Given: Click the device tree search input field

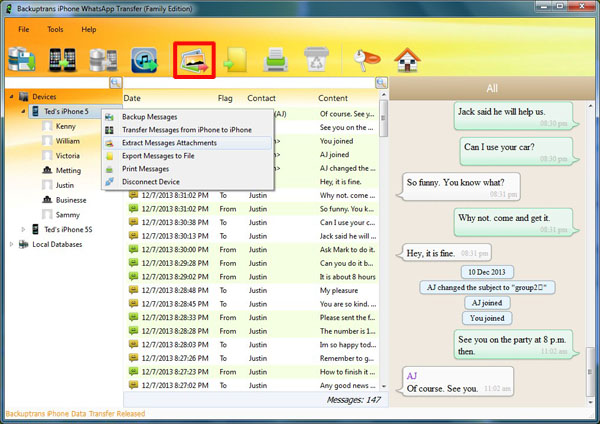Looking at the screenshot, I should tap(57, 83).
